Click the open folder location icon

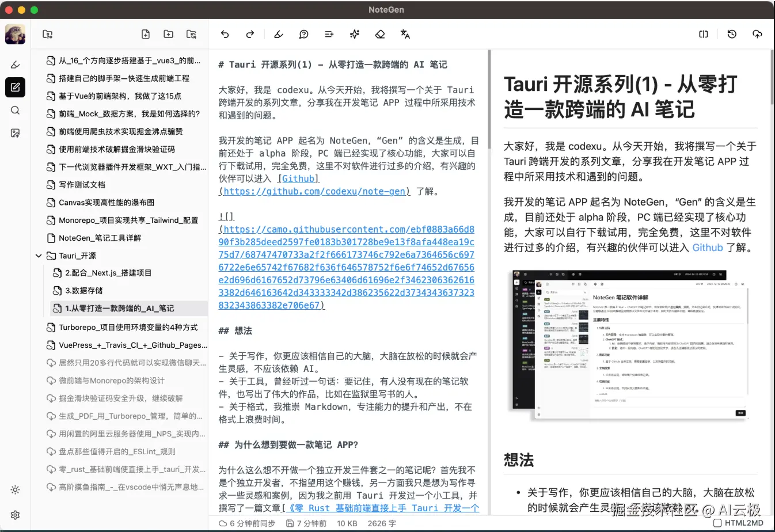pos(48,35)
